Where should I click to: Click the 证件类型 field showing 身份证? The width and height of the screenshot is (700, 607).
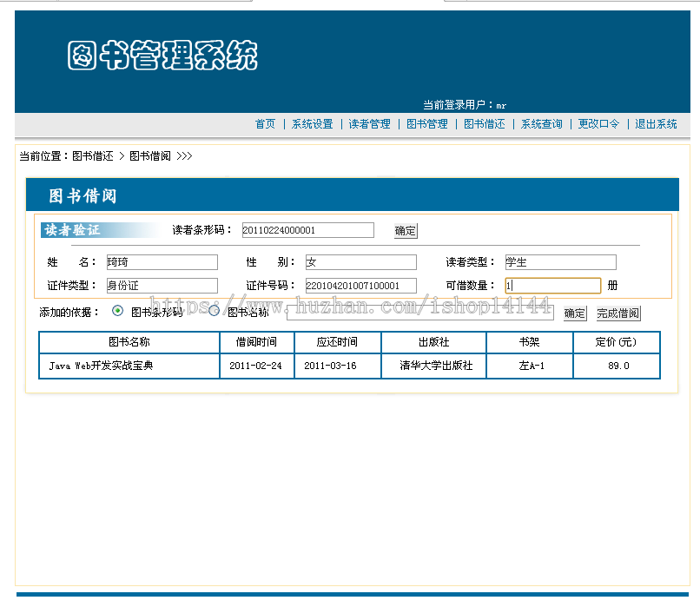tap(162, 286)
